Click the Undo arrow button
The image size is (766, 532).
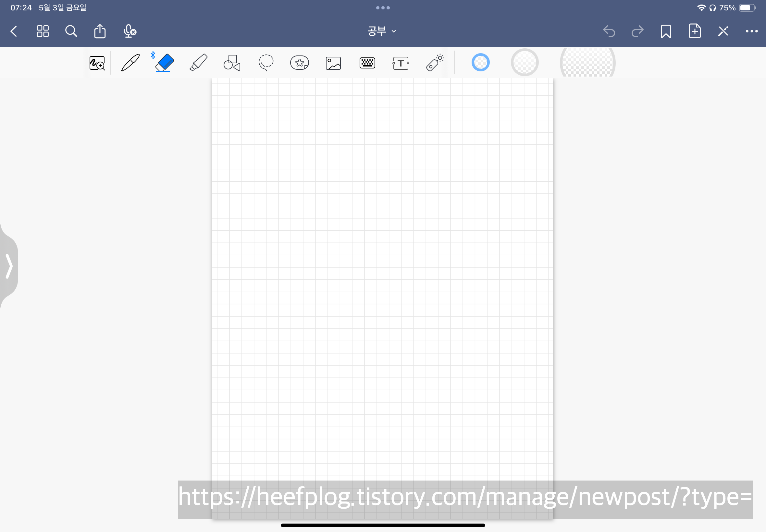pyautogui.click(x=609, y=31)
